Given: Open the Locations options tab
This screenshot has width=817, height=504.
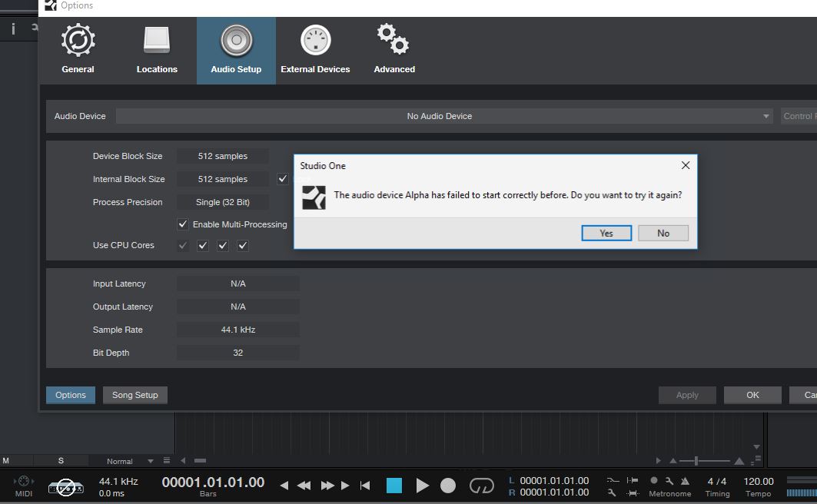Looking at the screenshot, I should point(157,50).
